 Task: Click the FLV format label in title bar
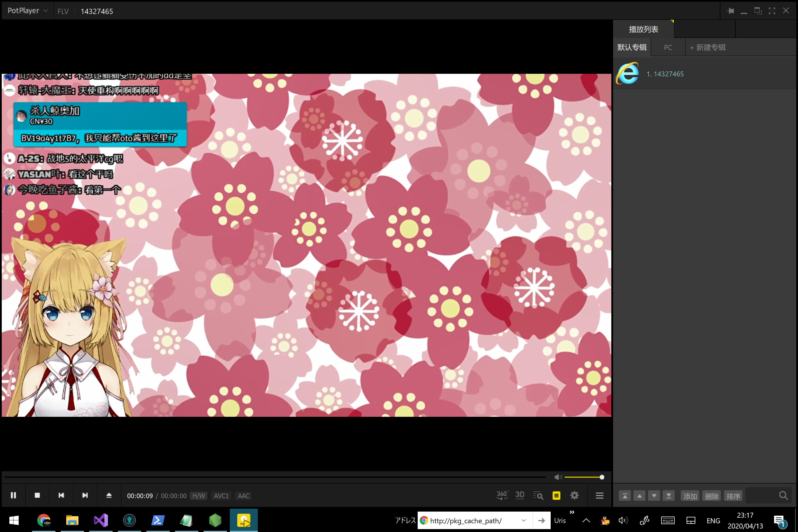63,11
